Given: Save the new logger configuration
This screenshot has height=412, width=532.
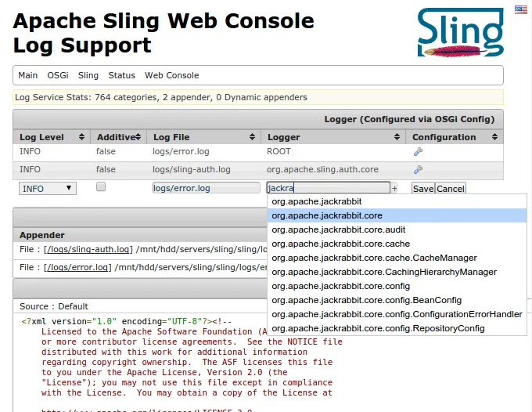Looking at the screenshot, I should [x=423, y=189].
